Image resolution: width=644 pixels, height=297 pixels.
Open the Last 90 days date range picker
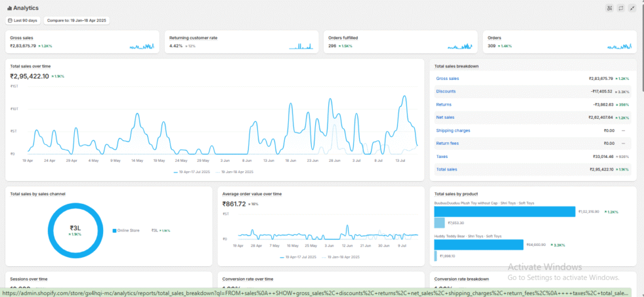coord(23,20)
